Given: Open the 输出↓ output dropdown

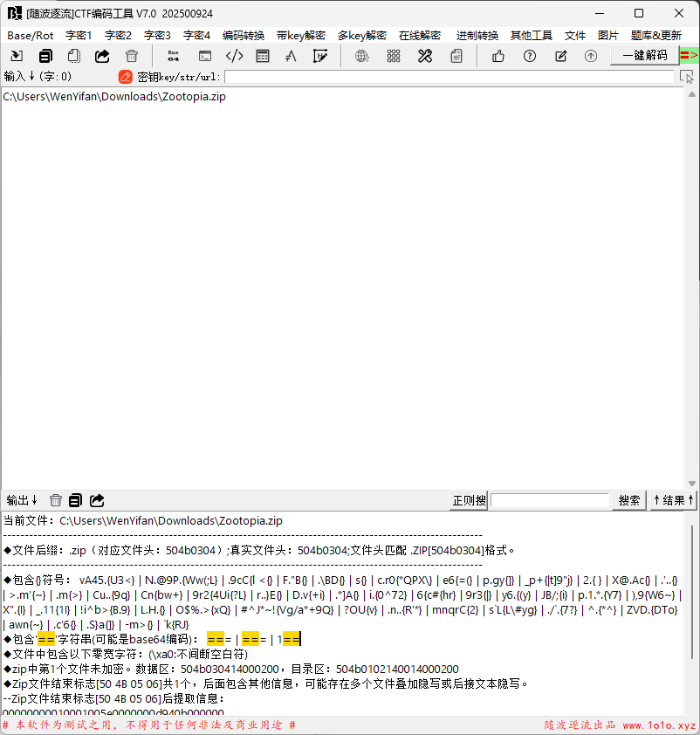Looking at the screenshot, I should (x=20, y=500).
